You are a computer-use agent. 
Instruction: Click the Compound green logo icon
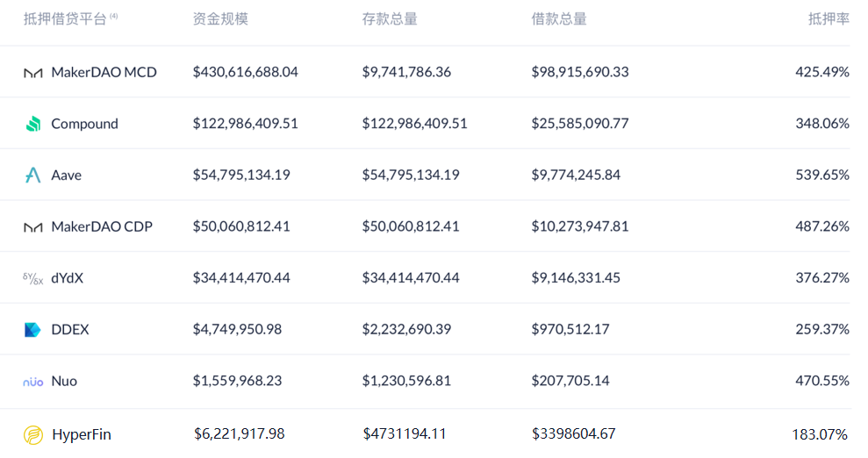point(33,124)
